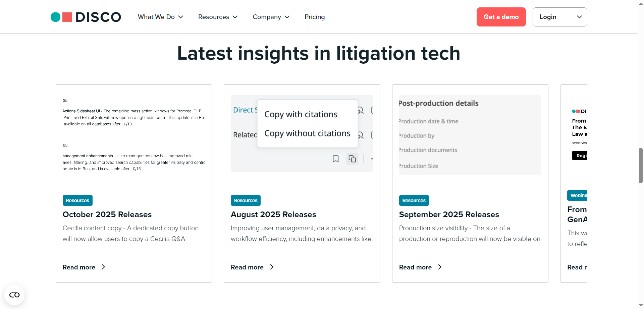
Task: Click the scroll-up arrow at top right
Action: pos(640,3)
